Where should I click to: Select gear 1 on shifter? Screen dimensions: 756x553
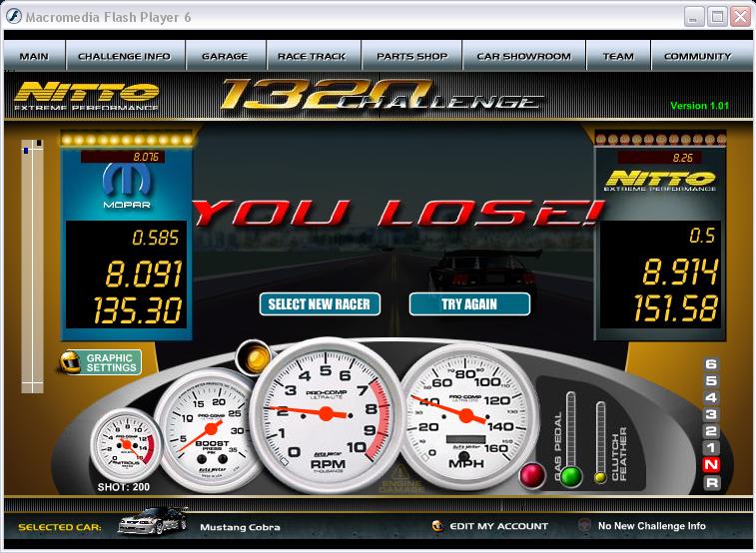click(711, 448)
